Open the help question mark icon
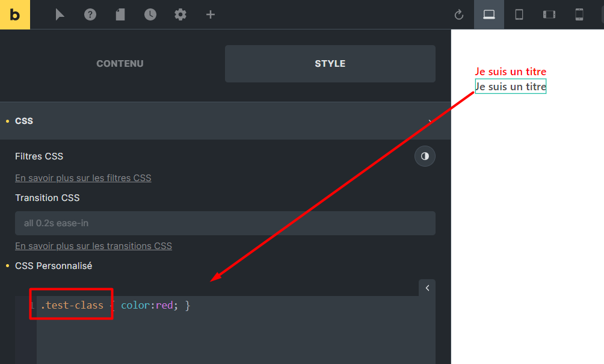The height and width of the screenshot is (364, 604). [90, 14]
